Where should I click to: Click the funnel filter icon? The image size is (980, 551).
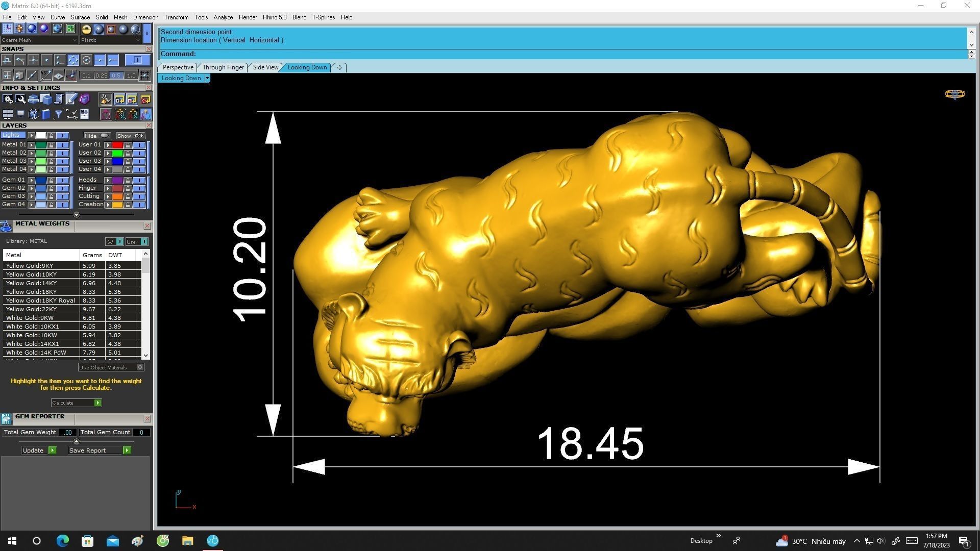pos(58,114)
